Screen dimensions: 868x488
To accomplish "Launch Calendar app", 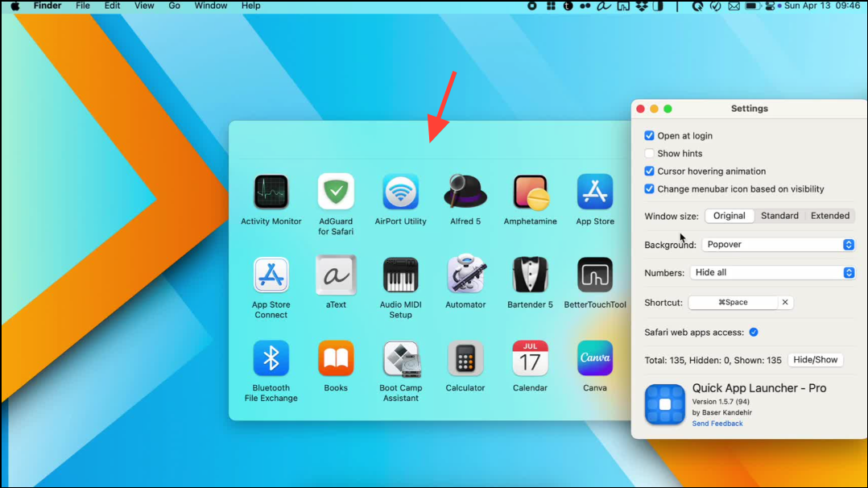I will 531,358.
